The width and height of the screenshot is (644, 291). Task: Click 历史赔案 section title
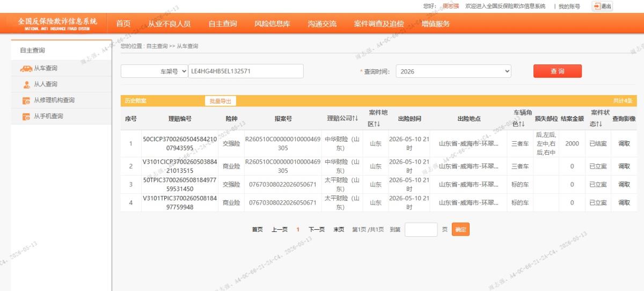click(x=135, y=101)
